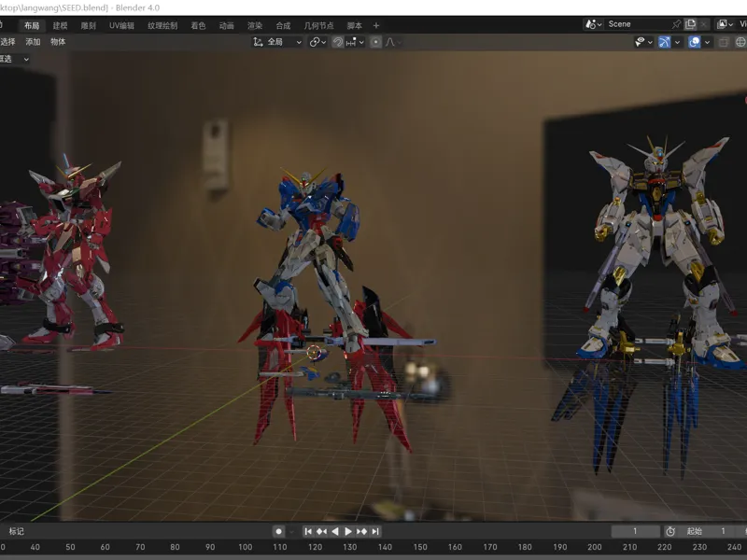Click the current frame number field
The image size is (747, 560).
pyautogui.click(x=636, y=531)
